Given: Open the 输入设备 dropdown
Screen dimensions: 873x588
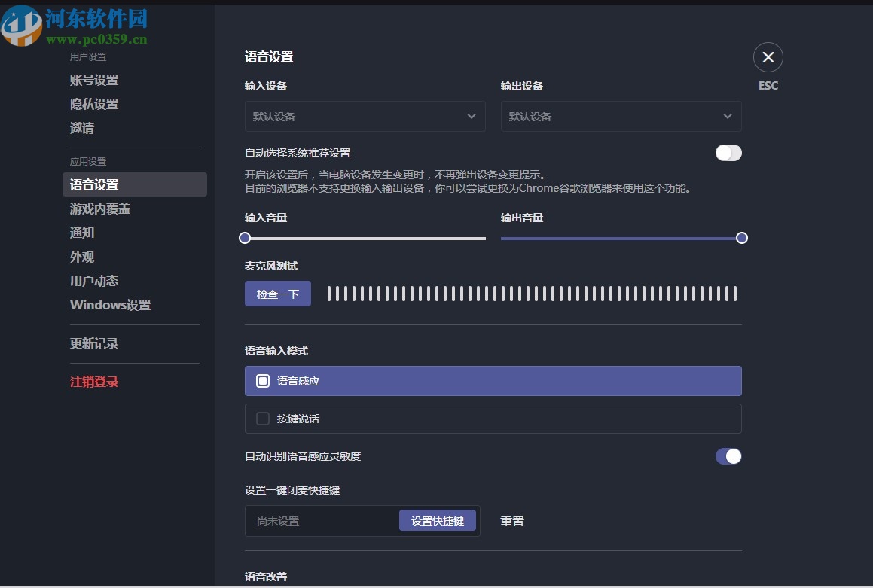Looking at the screenshot, I should click(365, 116).
